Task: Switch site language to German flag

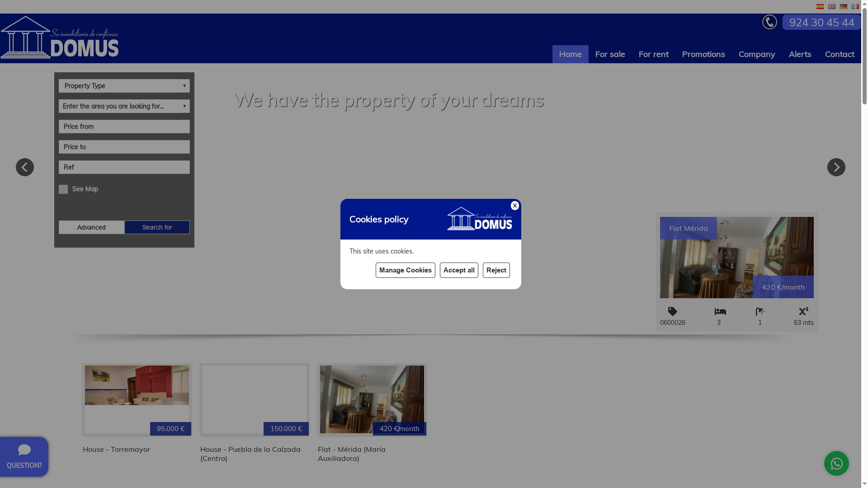Action: pyautogui.click(x=843, y=7)
